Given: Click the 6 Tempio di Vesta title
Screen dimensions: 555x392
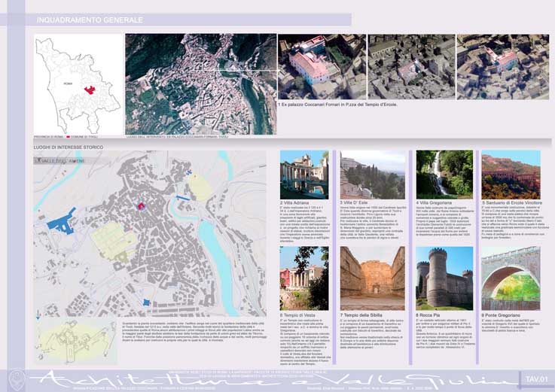Looking at the screenshot, I should click(297, 315).
